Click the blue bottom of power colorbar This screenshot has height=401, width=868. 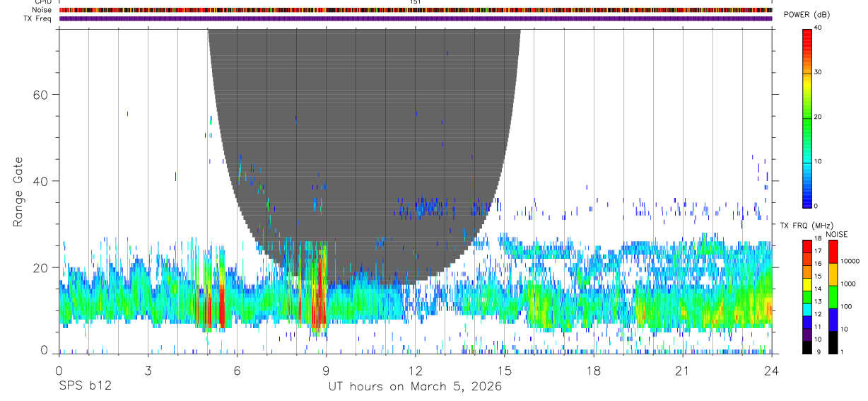click(808, 199)
